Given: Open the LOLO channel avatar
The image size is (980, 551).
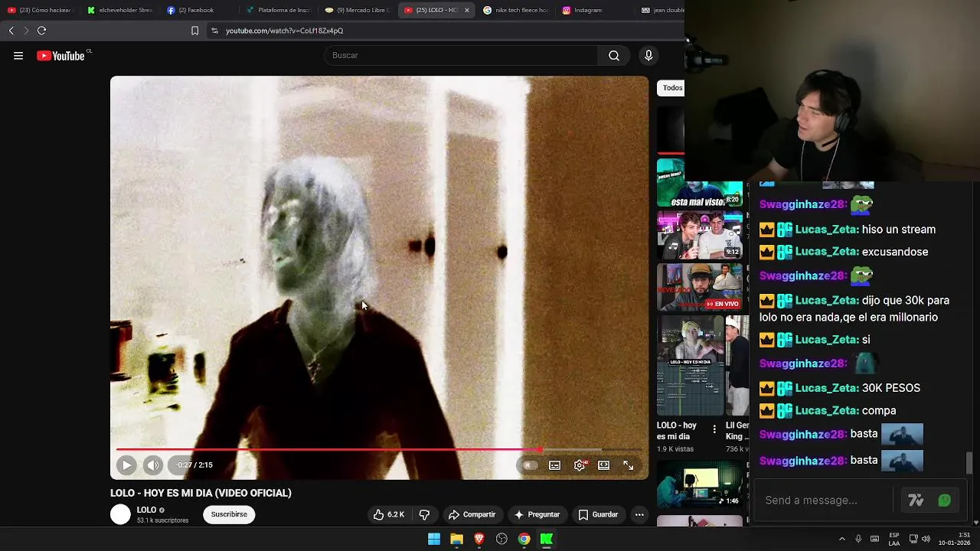Looking at the screenshot, I should point(121,514).
